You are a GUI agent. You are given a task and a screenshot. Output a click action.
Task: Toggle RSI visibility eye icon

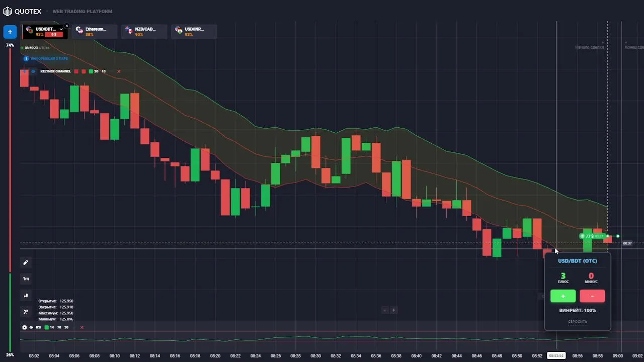31,327
